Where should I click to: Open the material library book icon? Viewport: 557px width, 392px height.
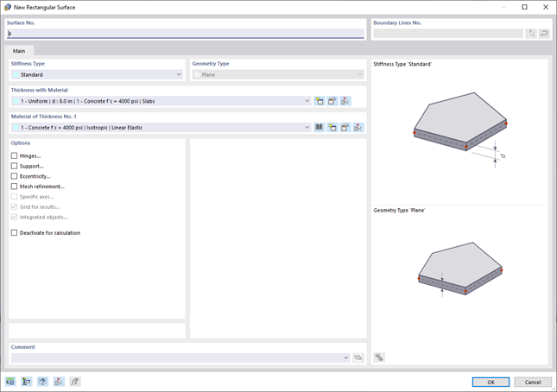[x=320, y=128]
